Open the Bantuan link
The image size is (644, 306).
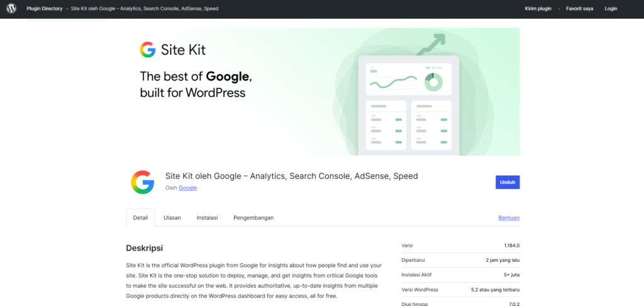coord(509,218)
